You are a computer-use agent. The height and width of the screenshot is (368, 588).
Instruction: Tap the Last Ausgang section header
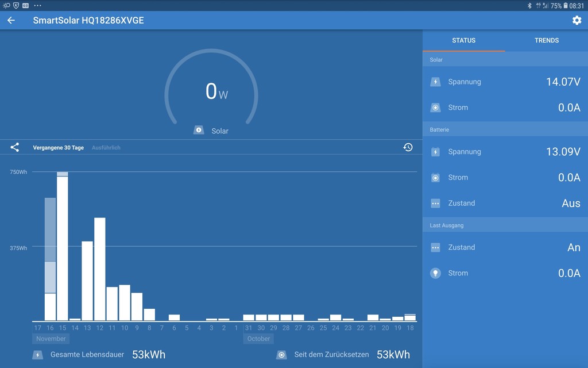[x=505, y=225]
